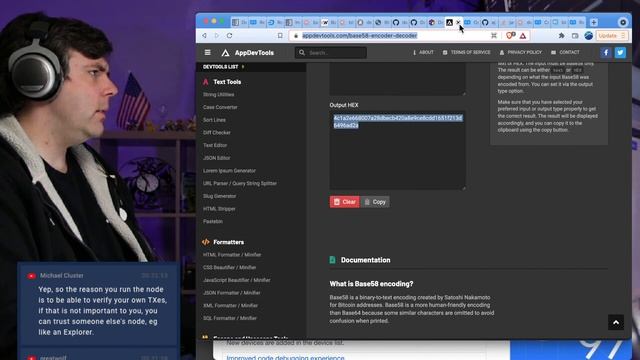The width and height of the screenshot is (640, 360).
Task: Close the active AppDevTools tab
Action: tap(458, 22)
